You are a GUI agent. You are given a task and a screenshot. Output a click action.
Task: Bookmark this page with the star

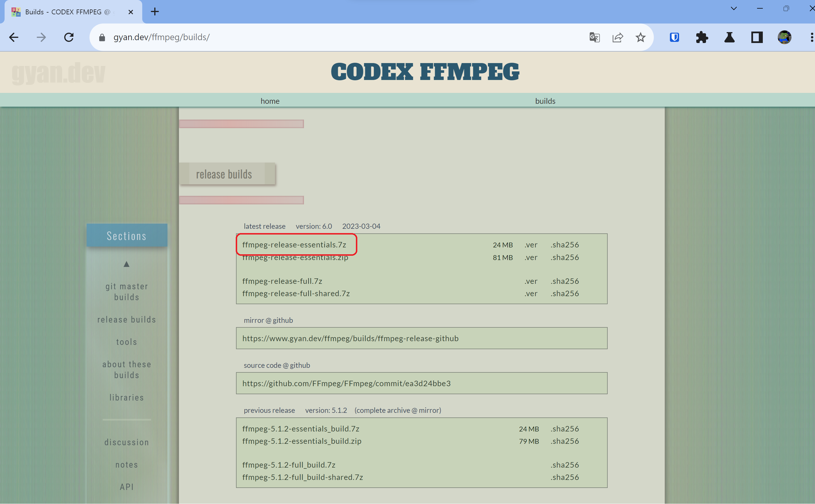pyautogui.click(x=640, y=37)
